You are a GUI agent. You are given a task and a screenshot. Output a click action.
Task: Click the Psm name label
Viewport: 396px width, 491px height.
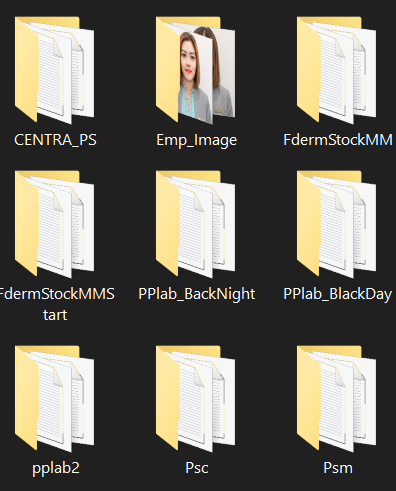(x=338, y=468)
